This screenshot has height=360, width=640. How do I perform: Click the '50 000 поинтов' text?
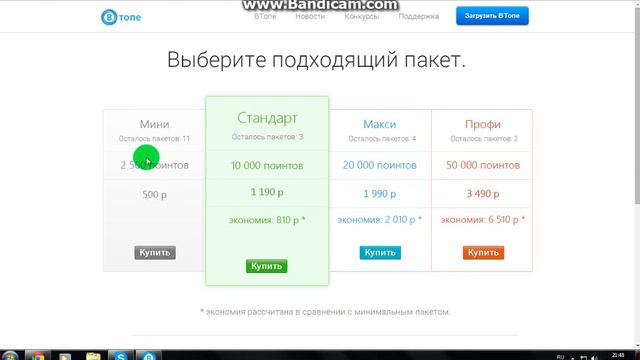pyautogui.click(x=483, y=165)
